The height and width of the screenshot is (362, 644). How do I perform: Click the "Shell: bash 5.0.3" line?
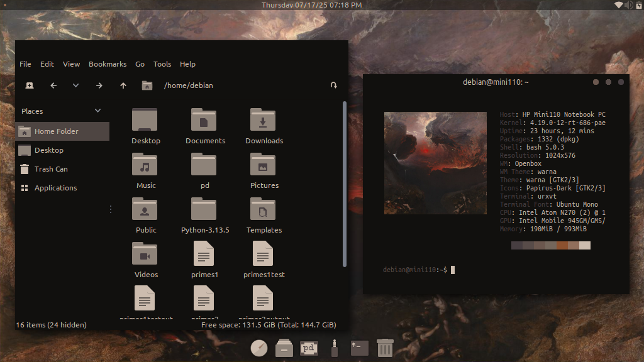point(532,147)
